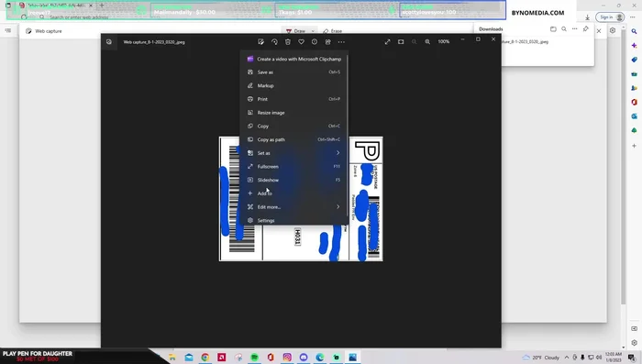Open Spotify from the taskbar

(x=254, y=358)
